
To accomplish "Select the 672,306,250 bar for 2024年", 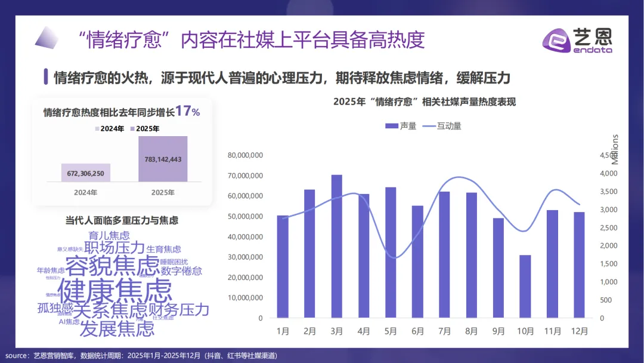I will [86, 173].
